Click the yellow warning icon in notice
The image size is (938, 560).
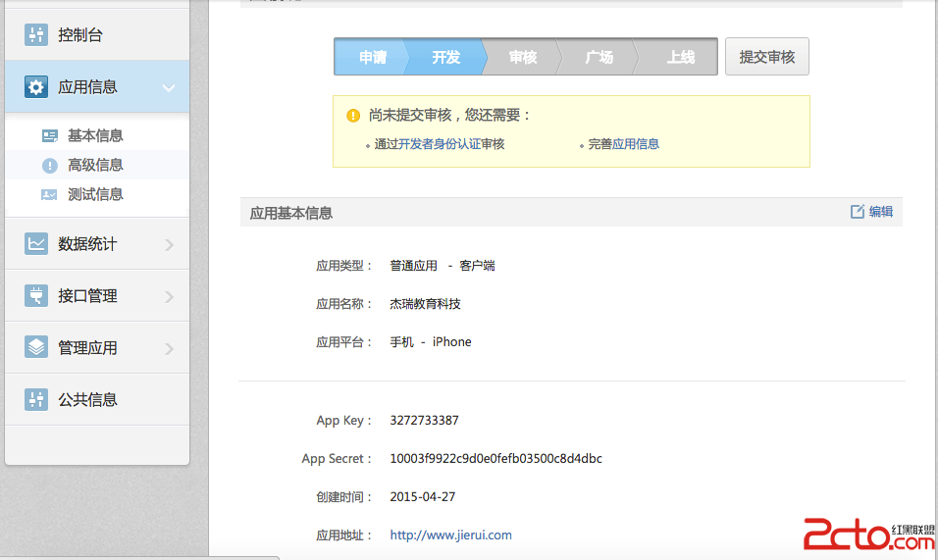tap(353, 116)
